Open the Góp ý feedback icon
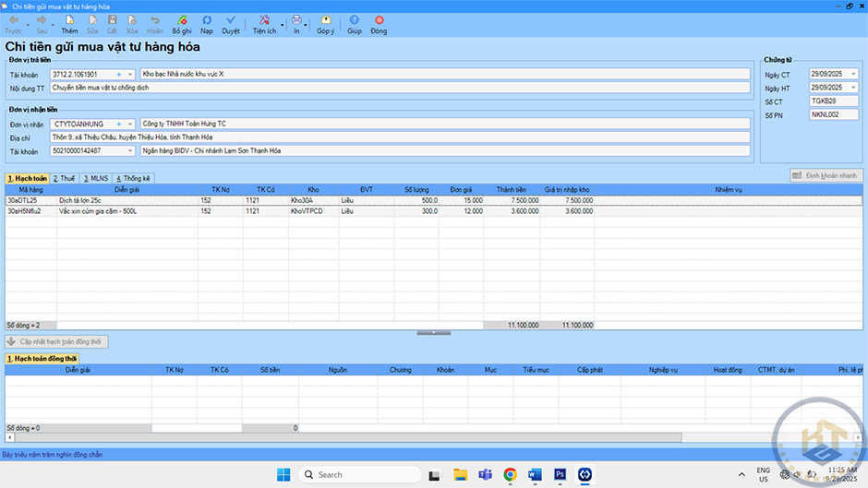Viewport: 868px width, 488px height. [x=325, y=20]
